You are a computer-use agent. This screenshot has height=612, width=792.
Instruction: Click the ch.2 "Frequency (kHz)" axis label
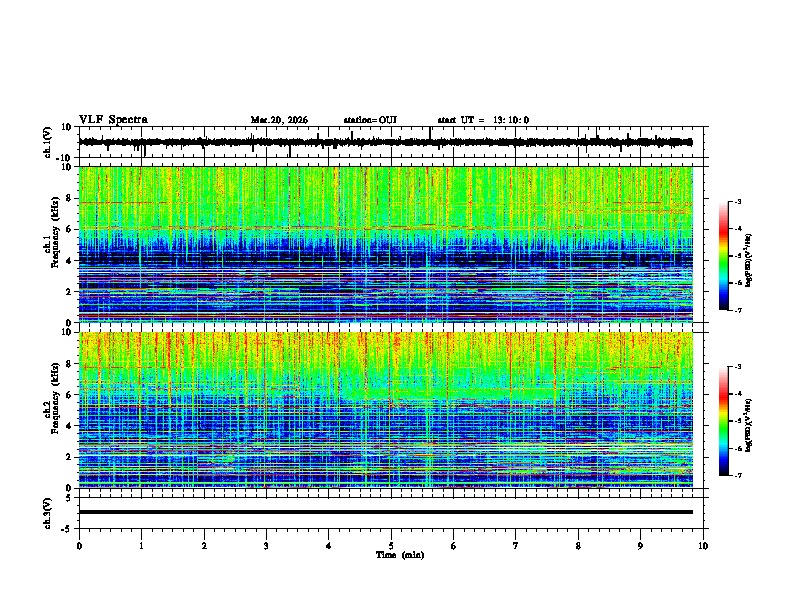[55, 398]
